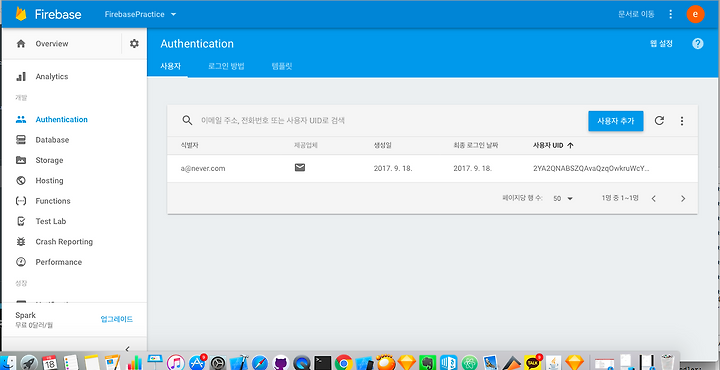Screen dimensions: 720x370
Task: Click the 최종 로그인 날짜 column header
Action: [476, 146]
